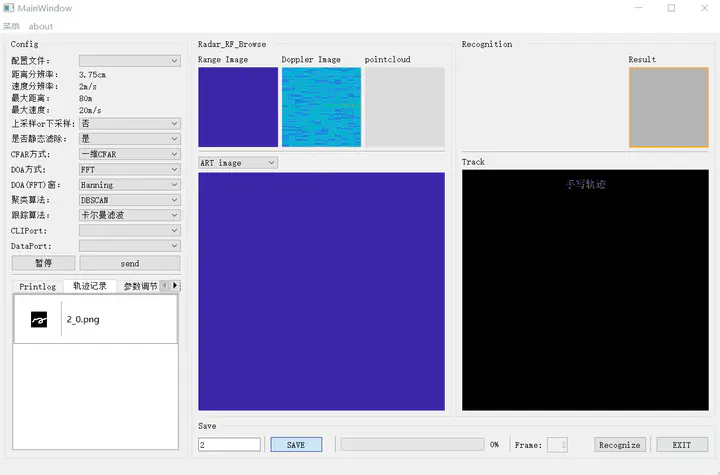Viewport: 720px width, 475px height.
Task: Open the DOA(FFT)窗 Hanning dropdown
Action: coord(129,185)
